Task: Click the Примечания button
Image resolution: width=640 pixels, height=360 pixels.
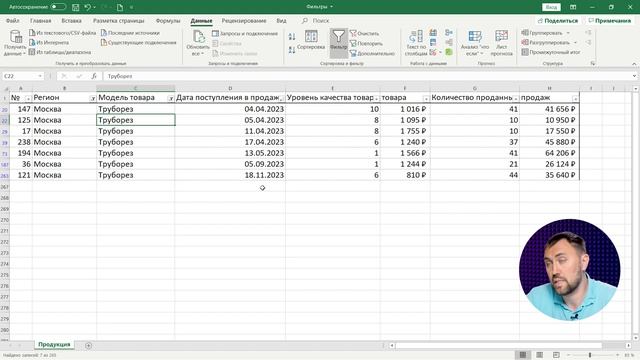Action: [609, 20]
